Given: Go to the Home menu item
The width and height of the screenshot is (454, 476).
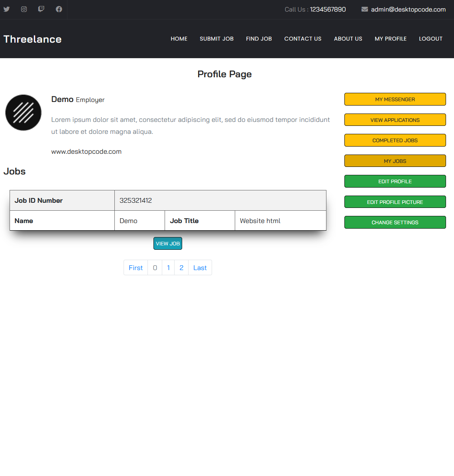Looking at the screenshot, I should click(x=179, y=39).
